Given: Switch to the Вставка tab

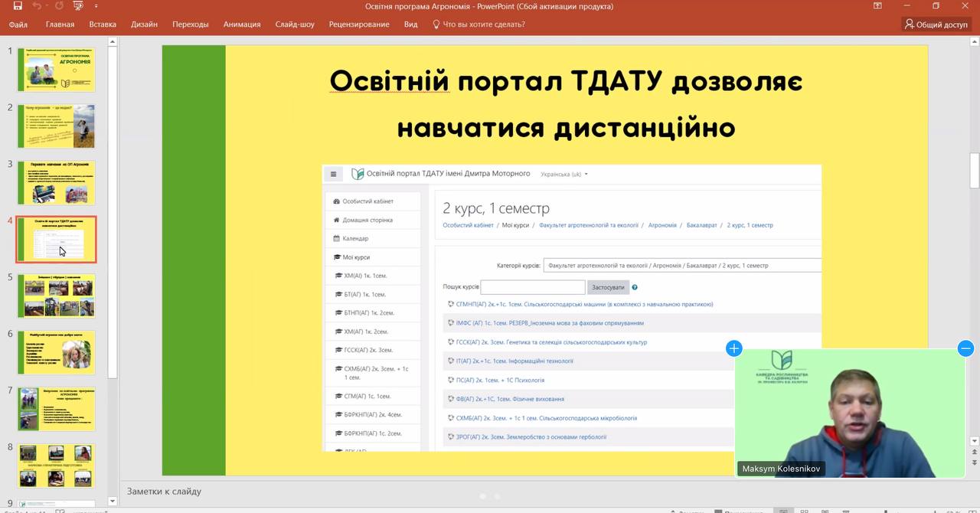Looking at the screenshot, I should pos(103,24).
